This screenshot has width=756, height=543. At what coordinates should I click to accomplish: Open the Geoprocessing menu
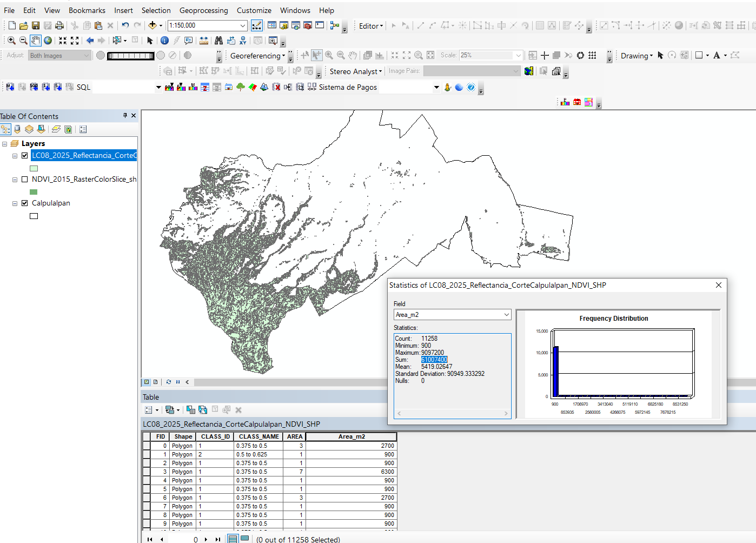click(x=203, y=10)
